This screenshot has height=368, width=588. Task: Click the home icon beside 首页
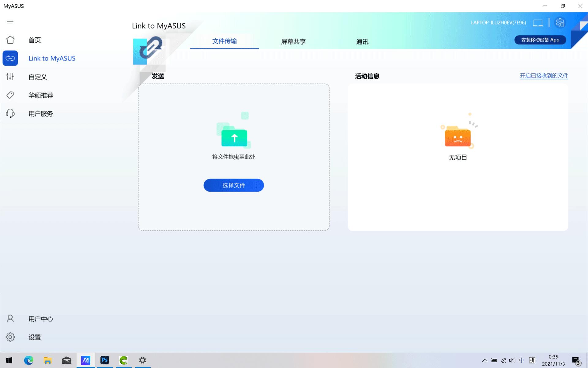click(x=10, y=40)
